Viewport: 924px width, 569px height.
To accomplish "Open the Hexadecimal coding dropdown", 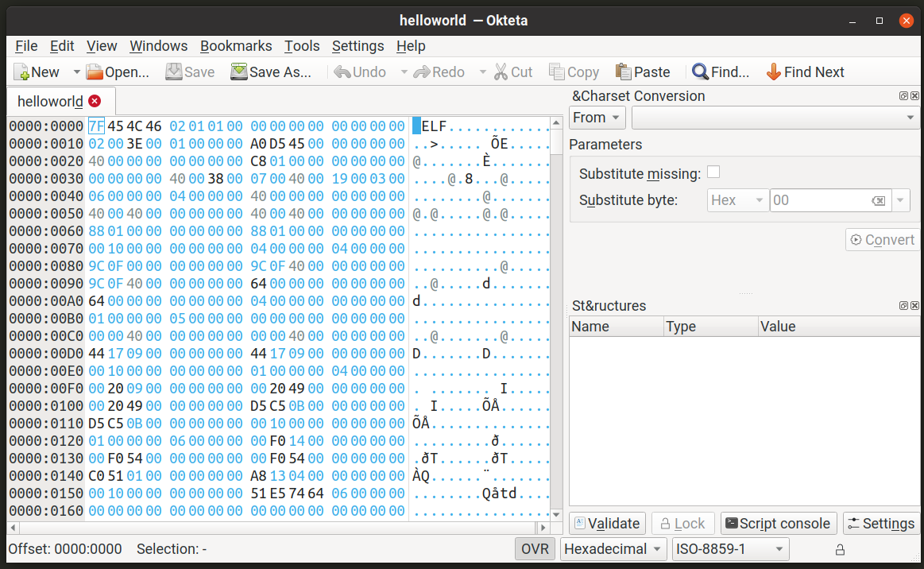I will tap(613, 549).
